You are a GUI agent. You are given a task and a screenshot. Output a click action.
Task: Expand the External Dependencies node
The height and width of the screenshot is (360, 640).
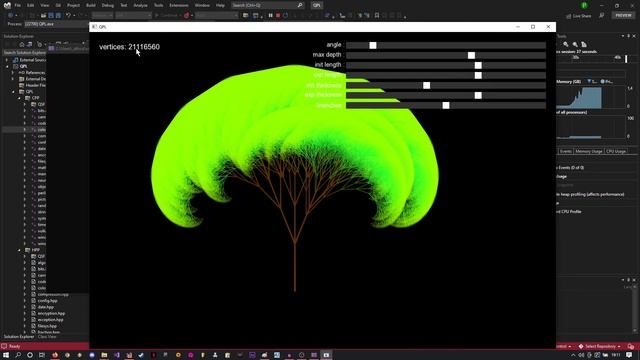click(x=13, y=79)
